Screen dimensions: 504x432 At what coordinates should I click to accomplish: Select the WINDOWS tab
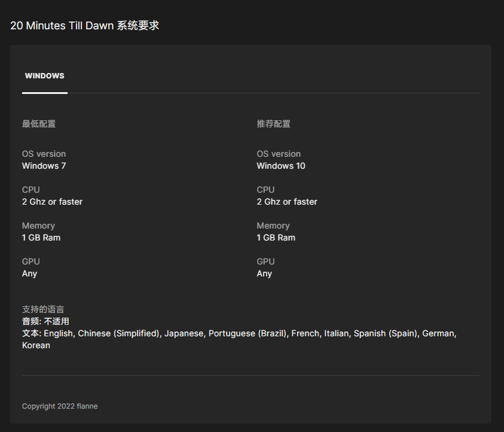44,76
